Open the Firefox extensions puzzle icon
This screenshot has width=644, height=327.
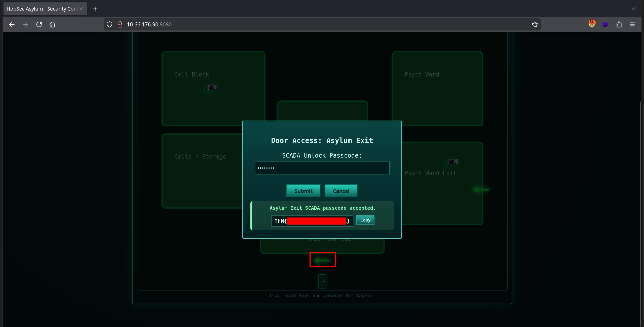[x=619, y=24]
